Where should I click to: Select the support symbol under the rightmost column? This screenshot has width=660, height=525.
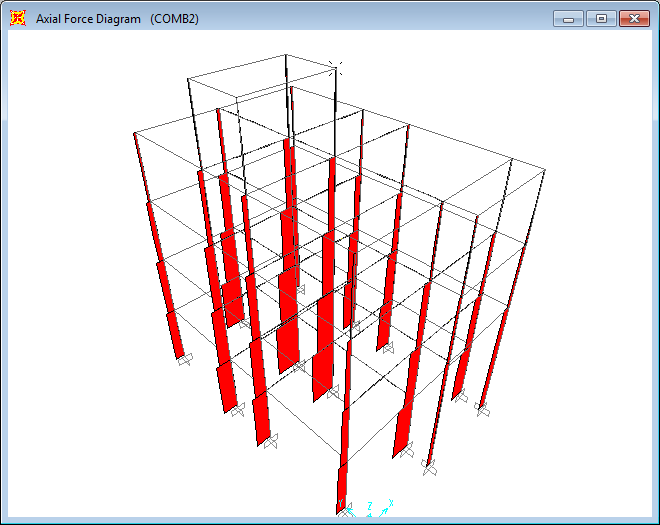tap(482, 409)
